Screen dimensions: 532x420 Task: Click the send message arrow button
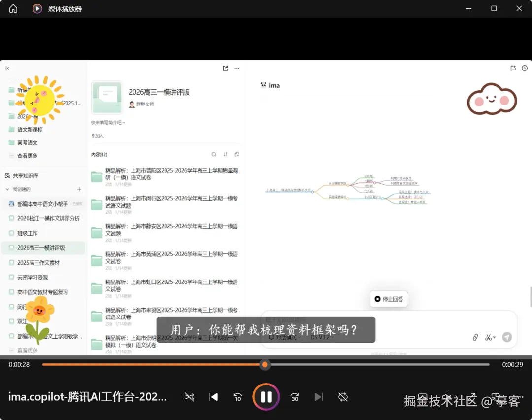click(507, 337)
